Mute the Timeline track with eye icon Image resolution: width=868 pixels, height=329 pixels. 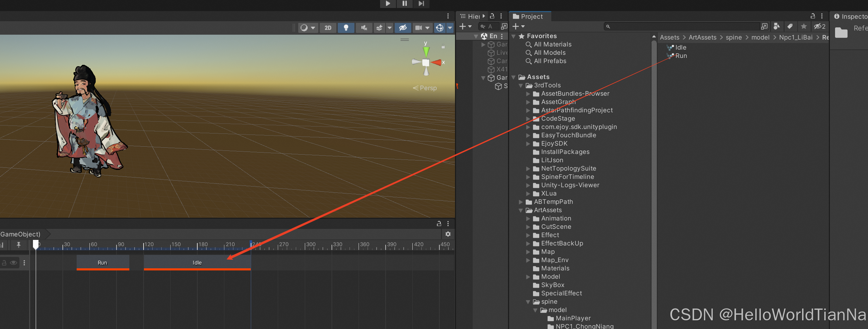click(x=14, y=263)
